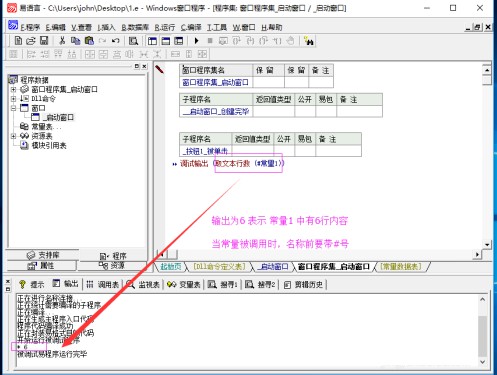
Task: Switch to the 常量数据表 tab
Action: (x=401, y=266)
